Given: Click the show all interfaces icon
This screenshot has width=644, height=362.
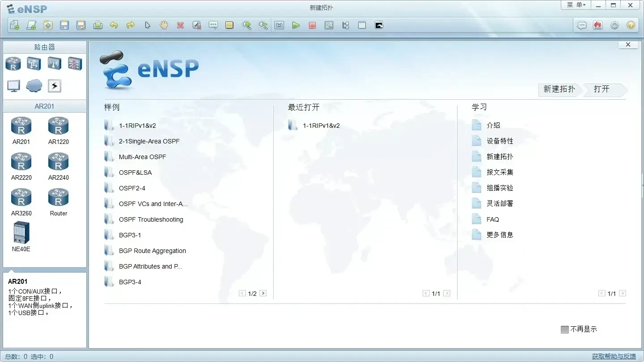Looking at the screenshot, I should click(345, 25).
